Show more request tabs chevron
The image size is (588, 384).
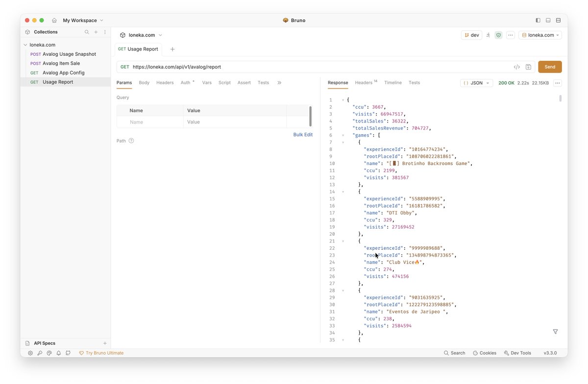coord(279,83)
